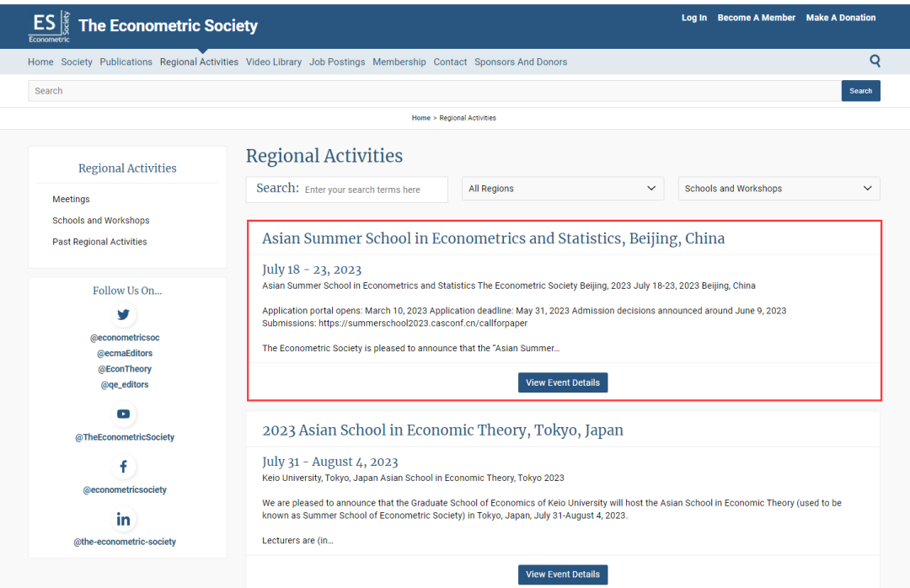910x588 pixels.
Task: Click the Meetings sidebar link
Action: click(71, 200)
